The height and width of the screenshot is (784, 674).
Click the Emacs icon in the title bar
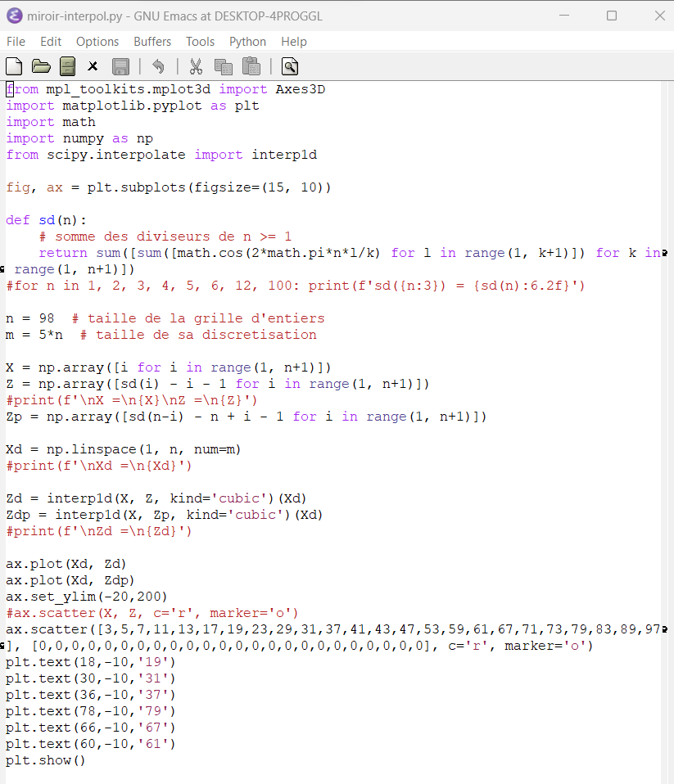[x=14, y=16]
